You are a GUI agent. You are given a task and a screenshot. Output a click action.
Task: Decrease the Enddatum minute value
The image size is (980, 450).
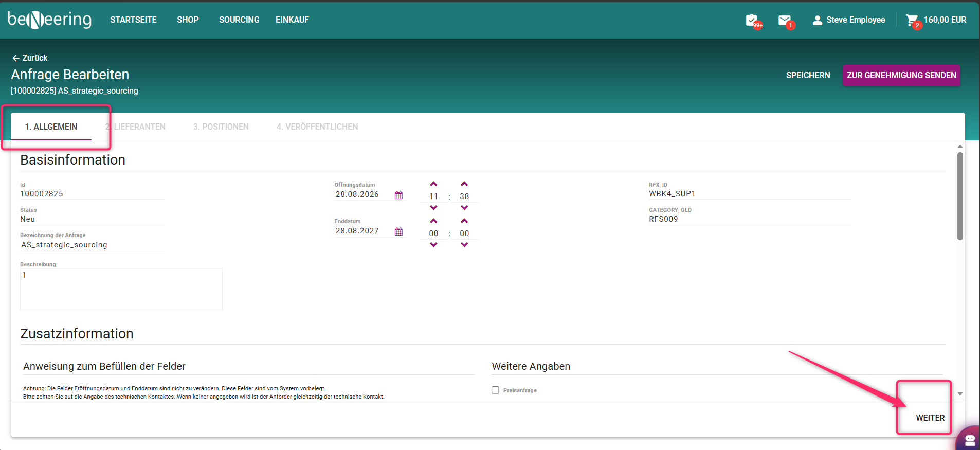click(x=464, y=245)
